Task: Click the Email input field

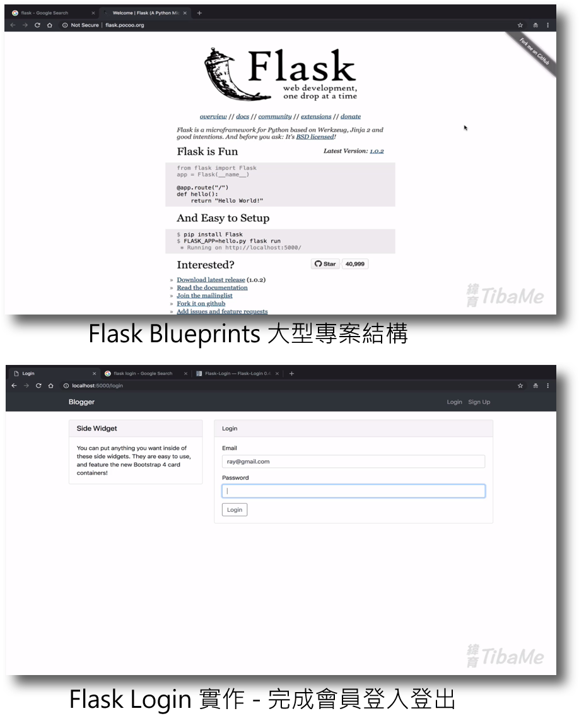Action: click(354, 461)
